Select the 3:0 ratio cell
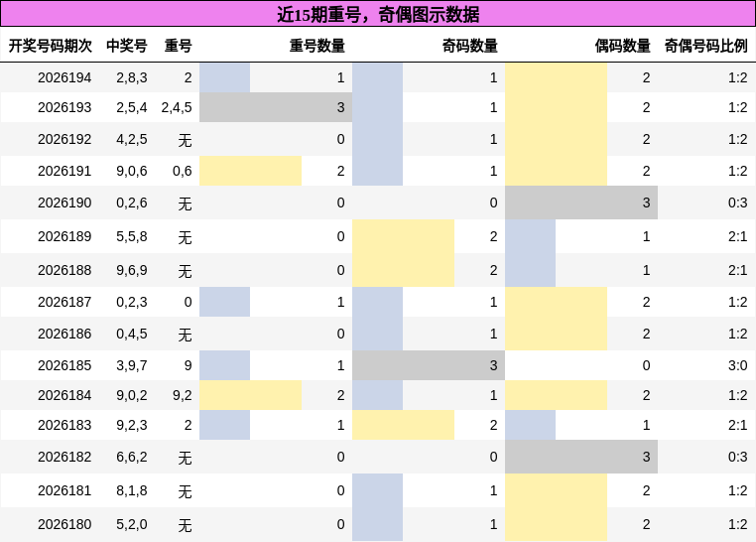The image size is (756, 542). click(738, 365)
